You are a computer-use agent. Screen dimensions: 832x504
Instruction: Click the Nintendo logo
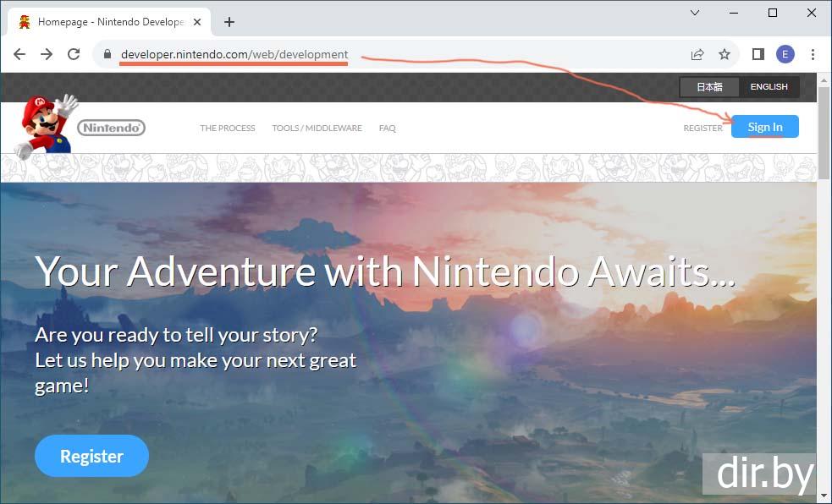112,128
